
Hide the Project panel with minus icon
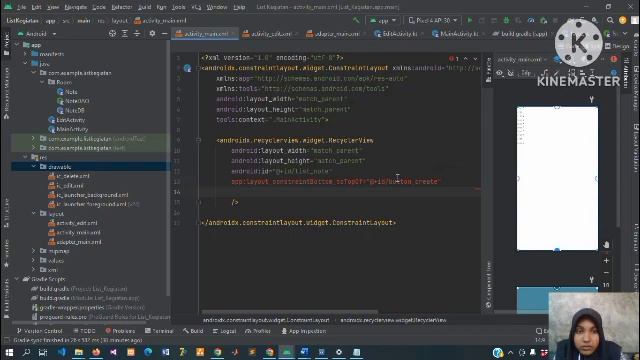[x=164, y=33]
